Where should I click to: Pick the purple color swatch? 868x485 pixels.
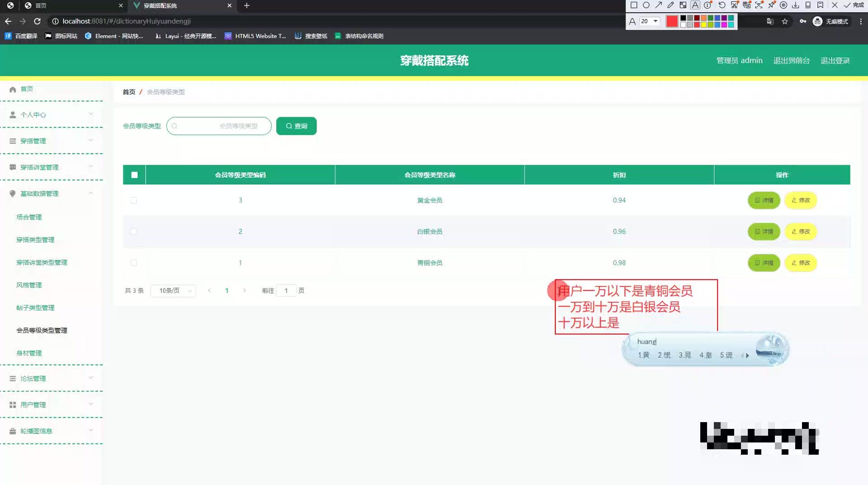click(724, 18)
